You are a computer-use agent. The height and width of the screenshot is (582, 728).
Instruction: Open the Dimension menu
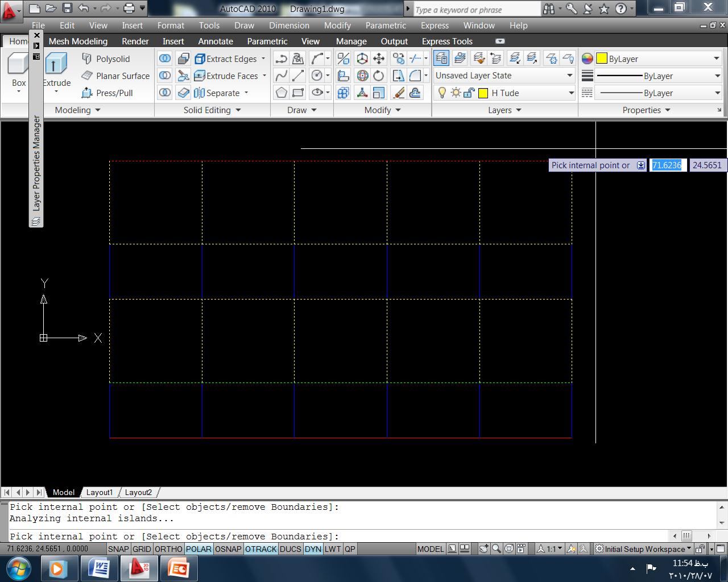click(289, 26)
